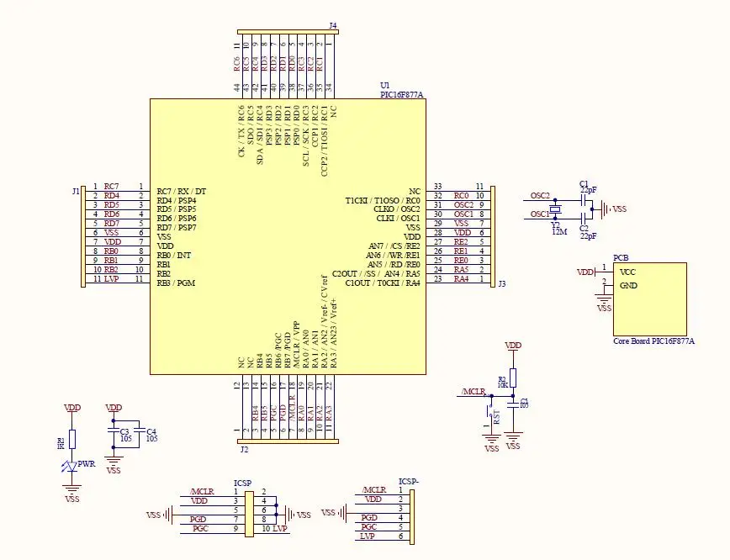Select the 'SCL / SCK / RC3' pin name
Screen dimensions: 730x560
coord(306,136)
